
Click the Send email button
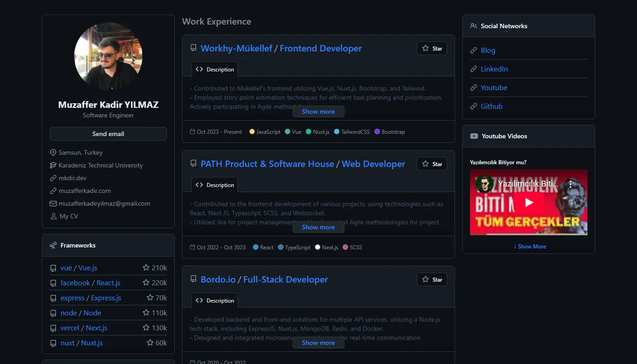coord(108,134)
